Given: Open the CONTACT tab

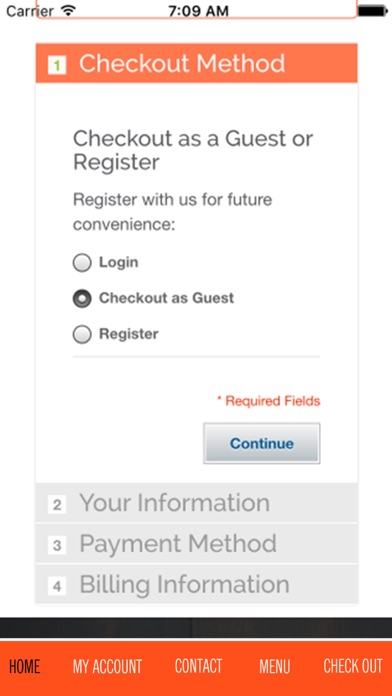Looking at the screenshot, I should (x=198, y=666).
